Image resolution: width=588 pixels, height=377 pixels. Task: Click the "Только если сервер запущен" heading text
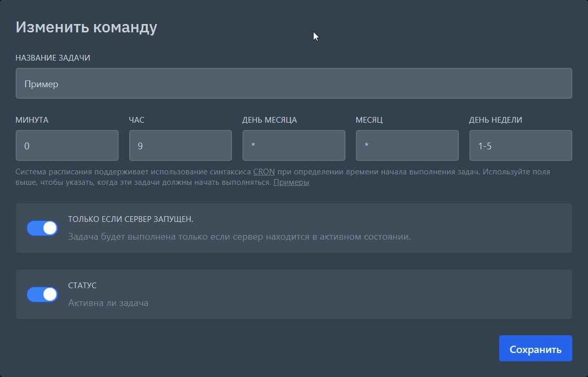(x=131, y=219)
